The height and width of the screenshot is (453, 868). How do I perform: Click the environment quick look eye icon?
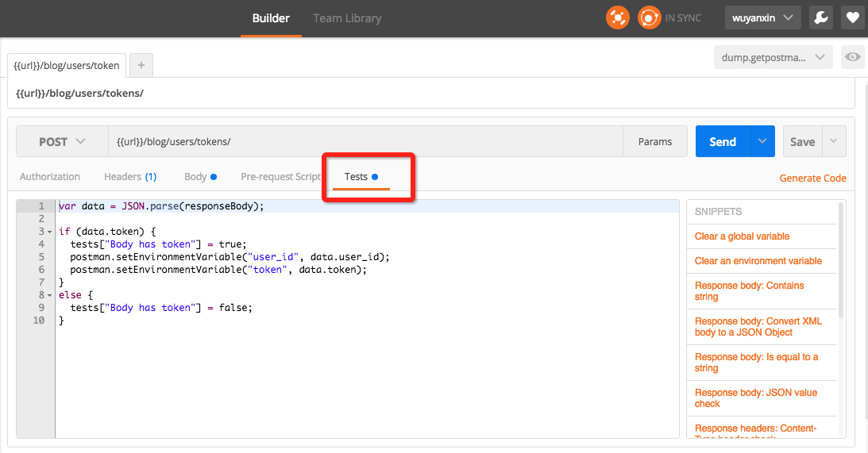[853, 57]
